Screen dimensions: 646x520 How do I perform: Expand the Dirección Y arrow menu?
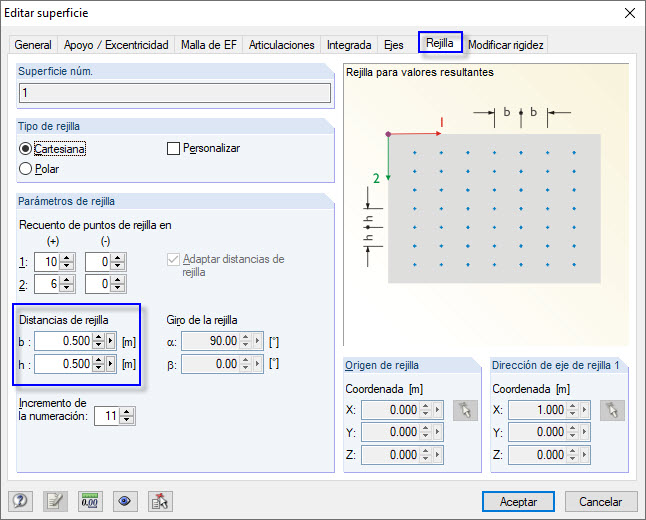(585, 432)
